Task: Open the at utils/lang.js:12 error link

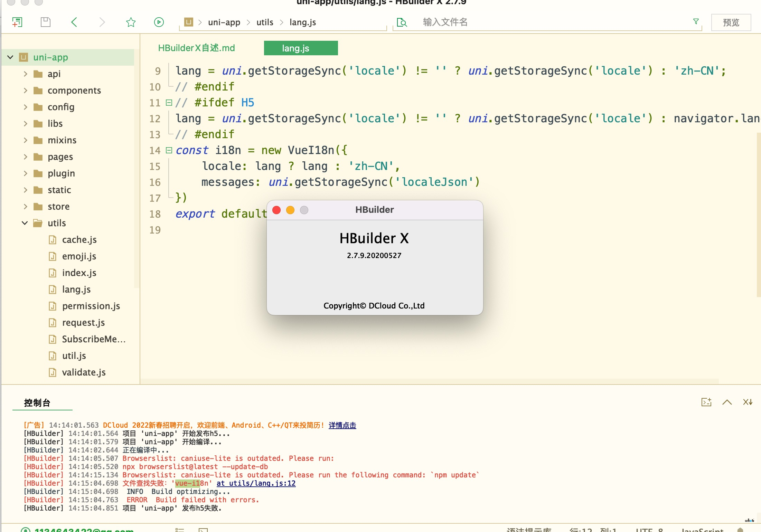Action: pos(256,483)
